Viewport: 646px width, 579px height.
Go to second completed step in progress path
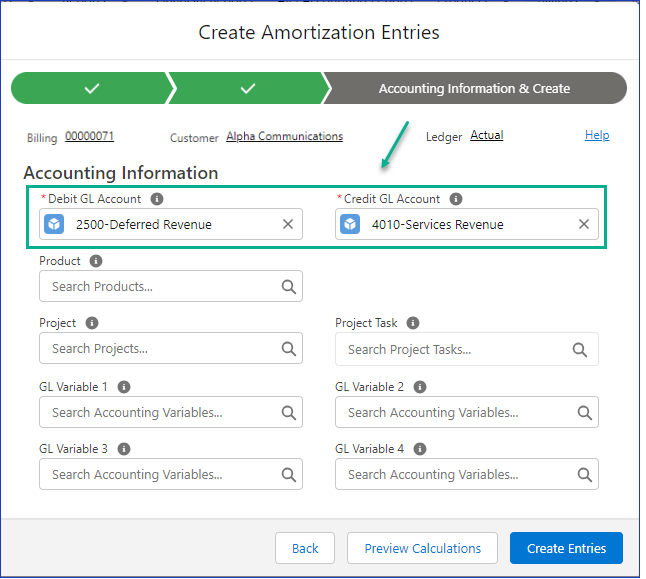(x=248, y=88)
